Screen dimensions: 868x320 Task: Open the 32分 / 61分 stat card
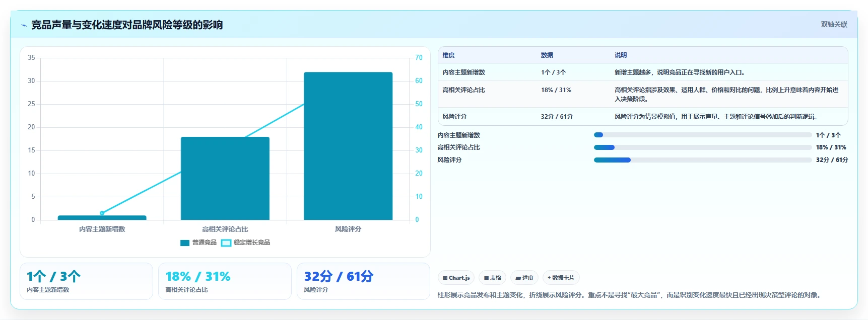click(x=363, y=281)
